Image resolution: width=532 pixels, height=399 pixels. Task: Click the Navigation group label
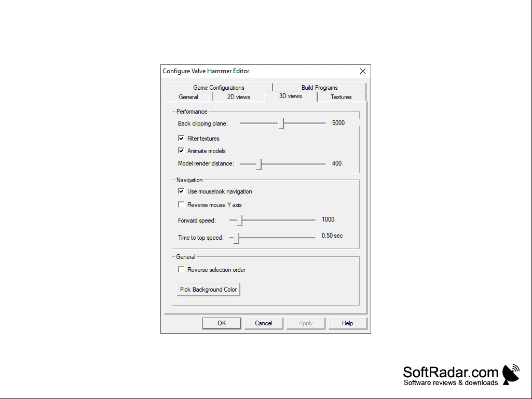[x=189, y=180]
